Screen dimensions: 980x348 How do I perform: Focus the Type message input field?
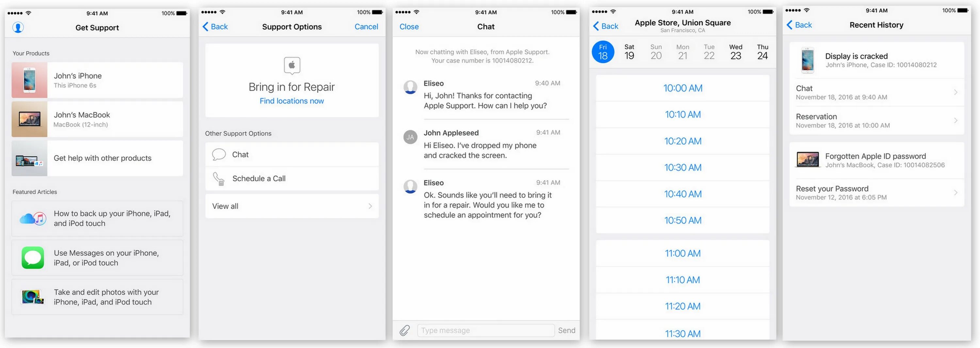tap(486, 330)
